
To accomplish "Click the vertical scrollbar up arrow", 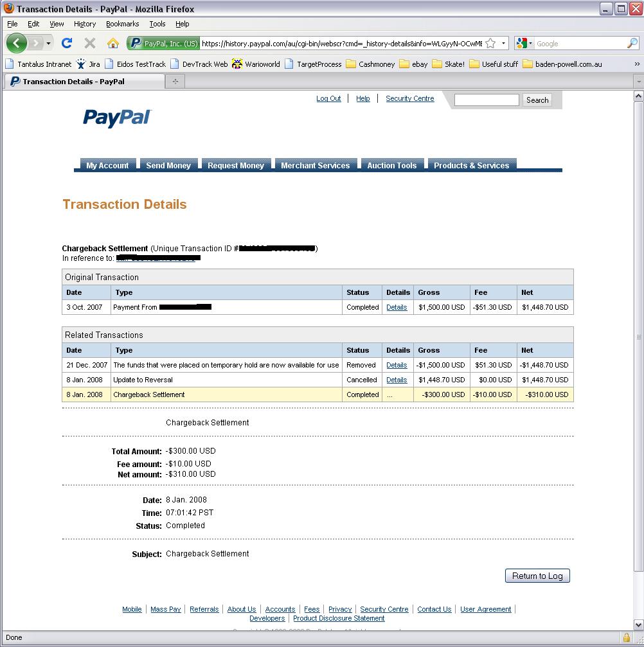I will coord(638,96).
